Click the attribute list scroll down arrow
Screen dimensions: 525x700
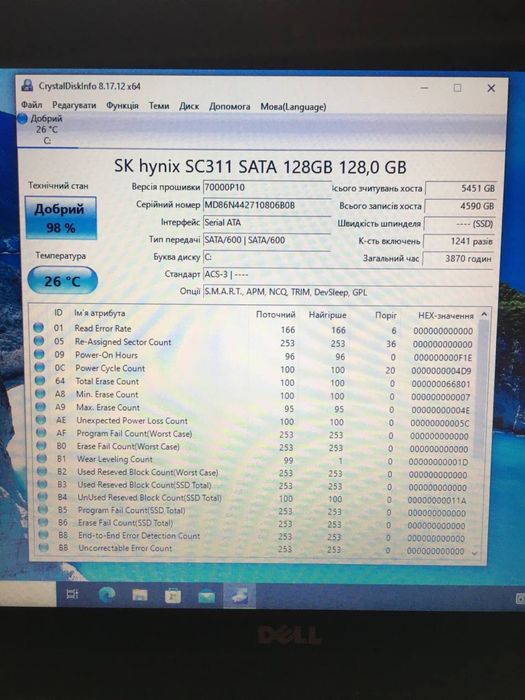(475, 553)
